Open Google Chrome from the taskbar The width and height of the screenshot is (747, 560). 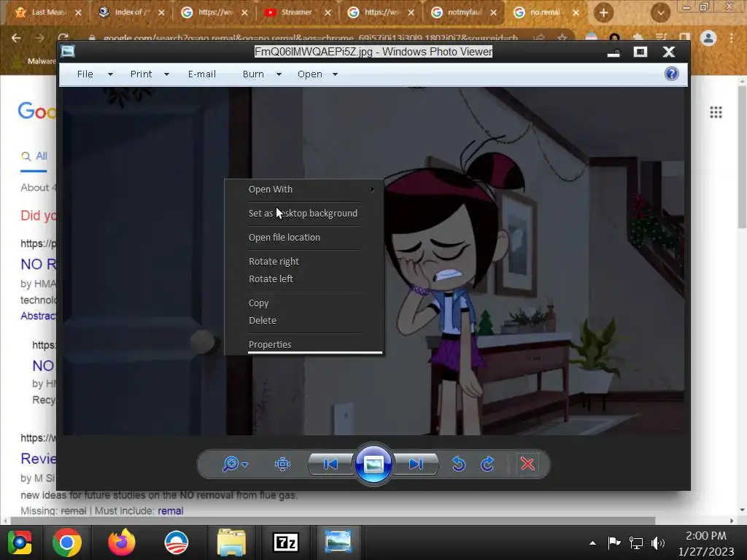coord(66,542)
